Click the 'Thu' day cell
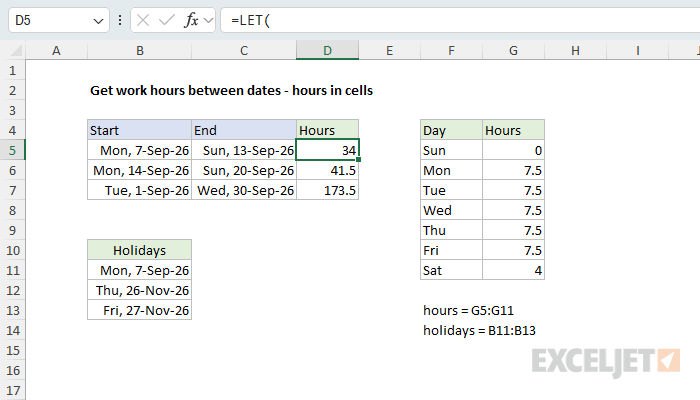700x400 pixels. [451, 230]
